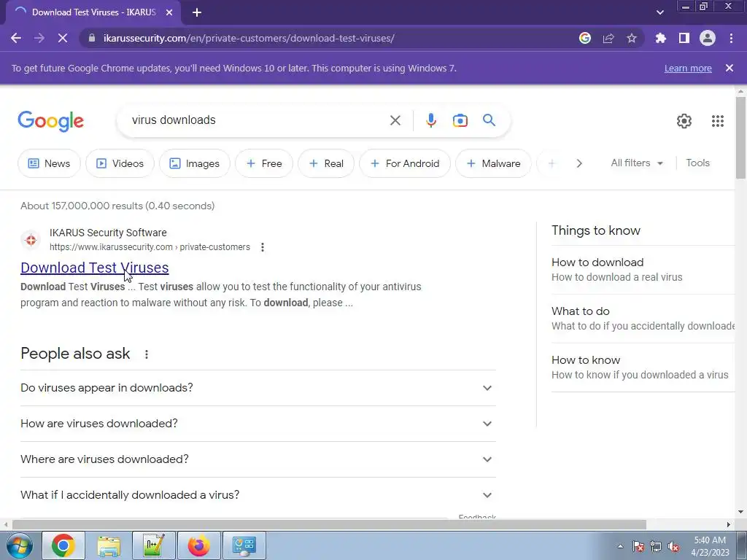Image resolution: width=747 pixels, height=560 pixels.
Task: Open the Notepad++ taskbar icon
Action: pyautogui.click(x=154, y=545)
